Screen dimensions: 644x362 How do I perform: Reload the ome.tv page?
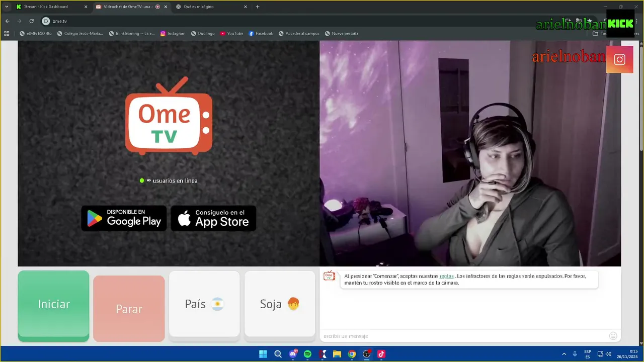[31, 21]
